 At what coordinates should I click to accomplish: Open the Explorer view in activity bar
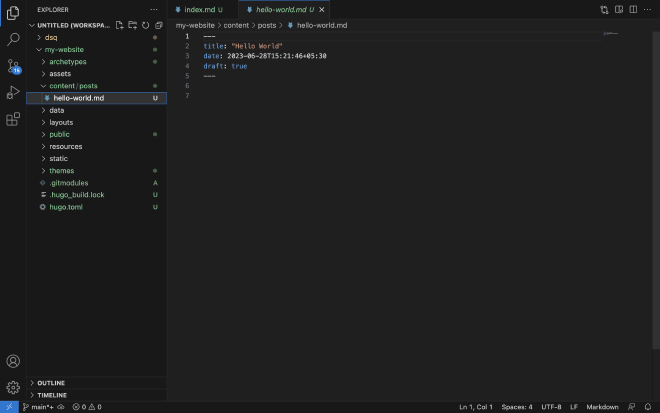coord(13,13)
